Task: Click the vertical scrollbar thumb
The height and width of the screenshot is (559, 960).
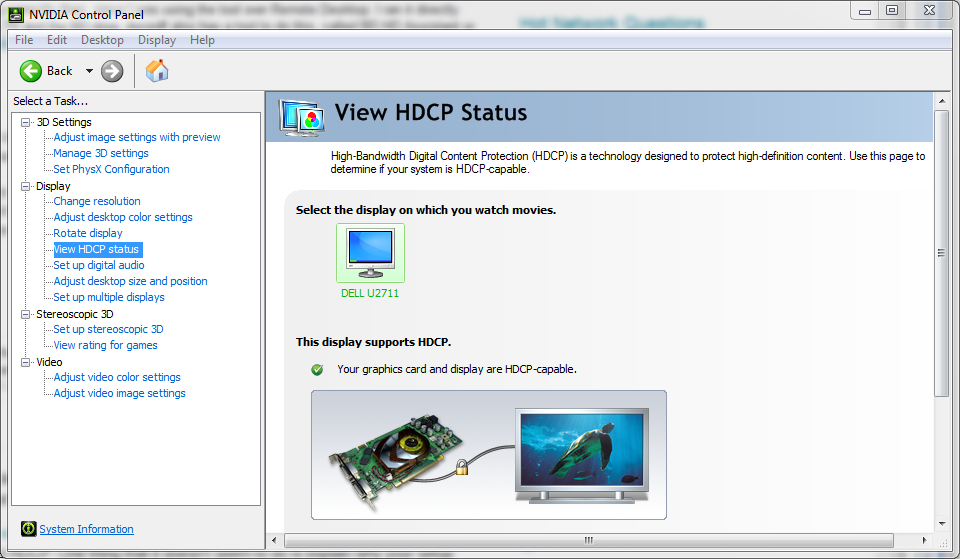Action: [942, 253]
